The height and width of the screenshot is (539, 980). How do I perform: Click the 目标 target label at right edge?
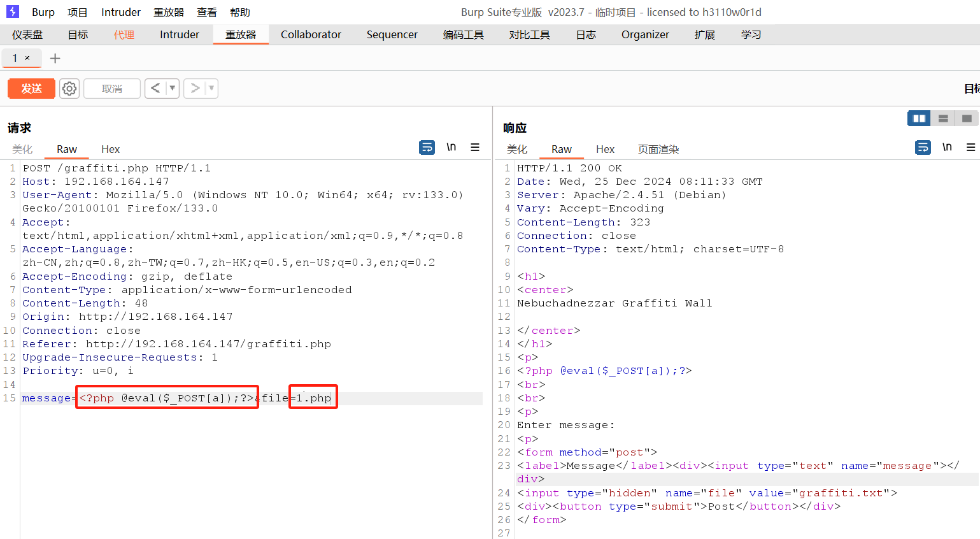pyautogui.click(x=972, y=89)
